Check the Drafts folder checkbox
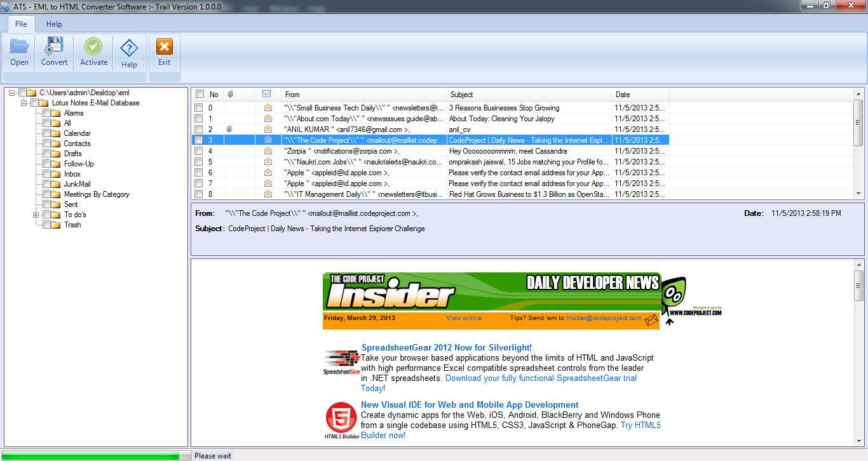The image size is (868, 461). click(x=46, y=154)
